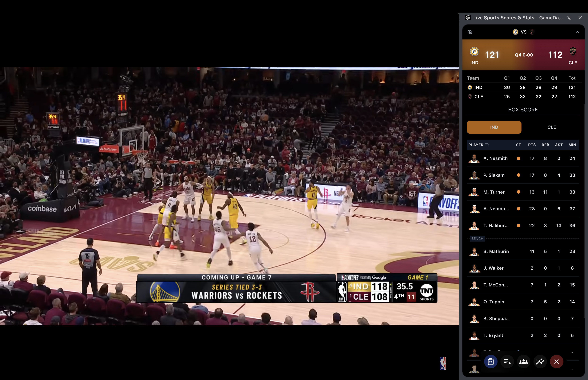Click the 'Q4 0:00' game clock text
The width and height of the screenshot is (588, 380).
524,55
